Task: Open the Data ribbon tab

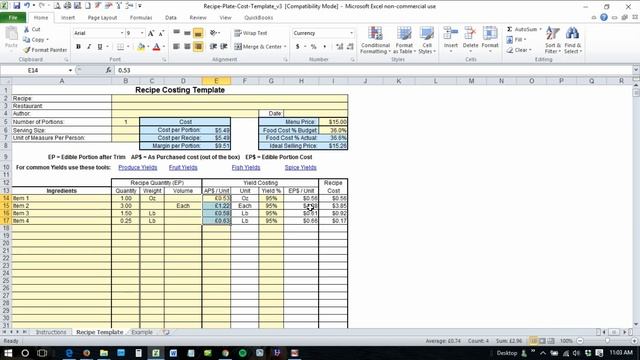Action: point(171,18)
